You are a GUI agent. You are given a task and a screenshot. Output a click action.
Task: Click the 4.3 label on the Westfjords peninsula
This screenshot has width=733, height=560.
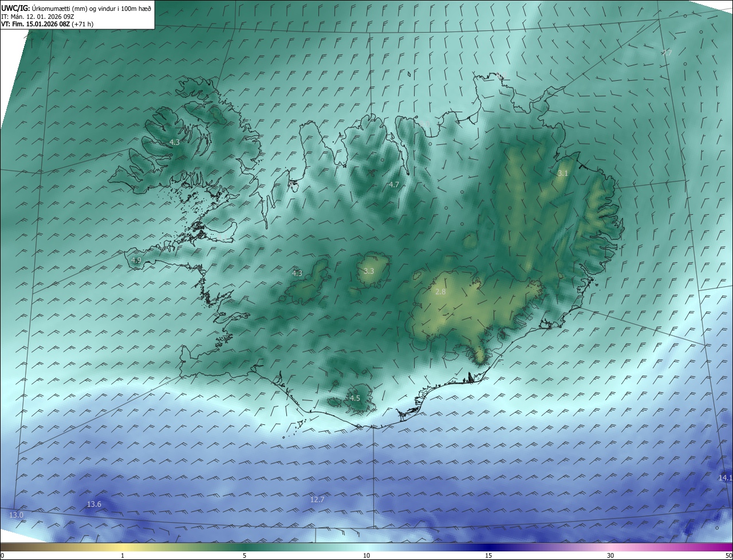tap(175, 142)
